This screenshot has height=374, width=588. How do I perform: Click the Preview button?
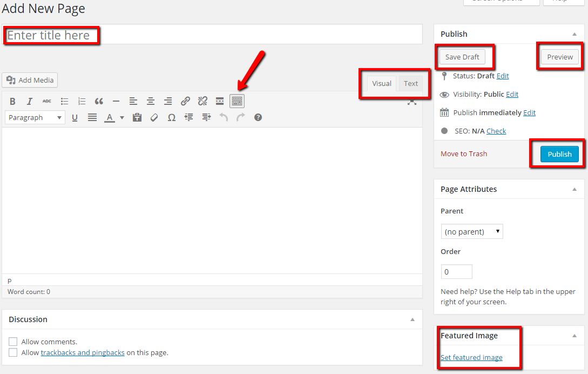tap(560, 57)
